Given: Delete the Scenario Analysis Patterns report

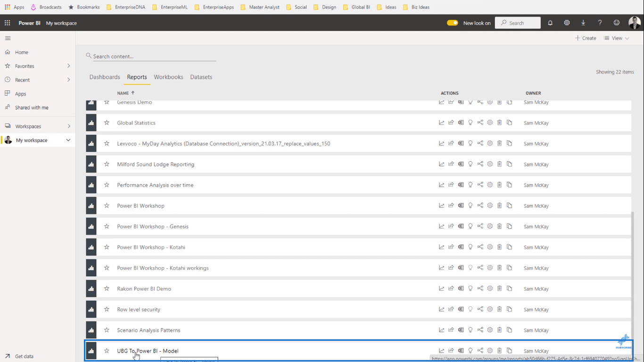Looking at the screenshot, I should click(x=500, y=330).
